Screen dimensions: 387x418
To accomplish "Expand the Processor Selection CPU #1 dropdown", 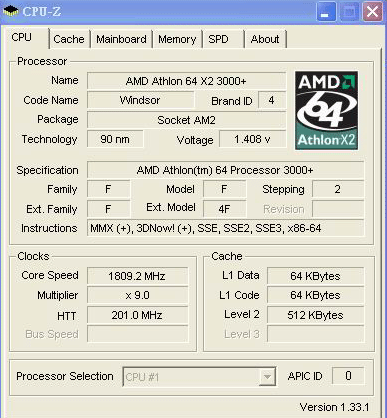I will [199, 377].
